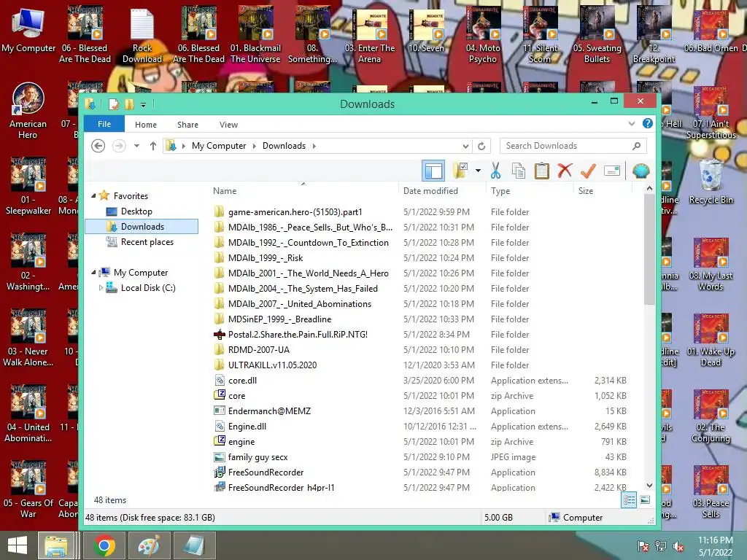Select Desktop in navigation pane
The image size is (747, 560).
136,211
